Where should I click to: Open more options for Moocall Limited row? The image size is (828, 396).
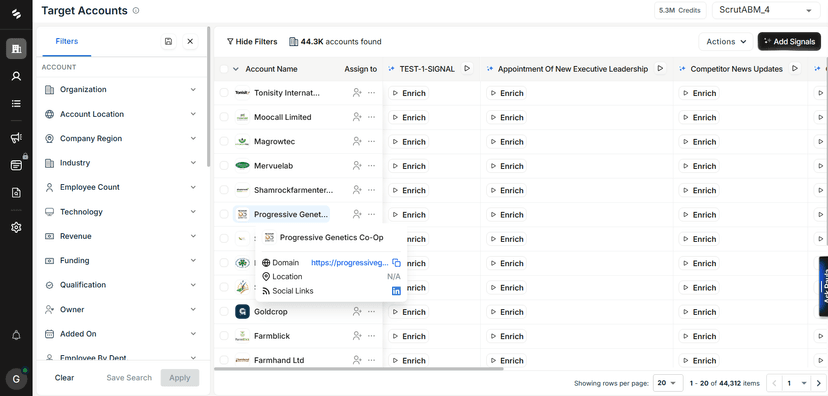(371, 117)
